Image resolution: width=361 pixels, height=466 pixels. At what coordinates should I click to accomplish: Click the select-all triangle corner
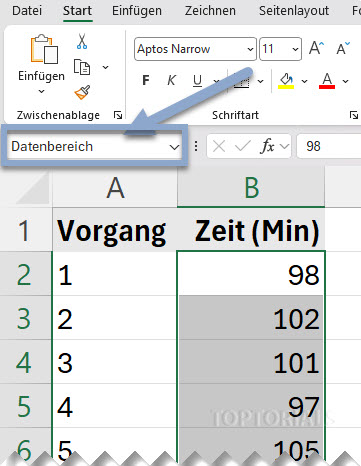pos(33,189)
